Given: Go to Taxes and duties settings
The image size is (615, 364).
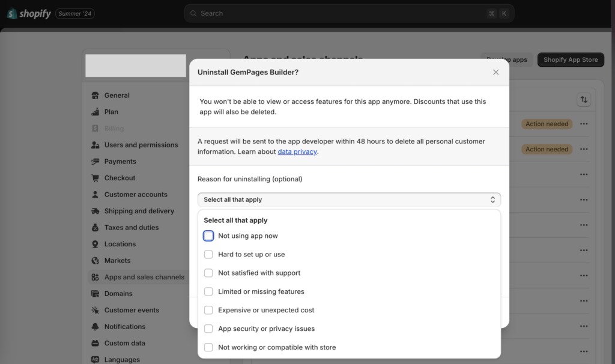Looking at the screenshot, I should [x=133, y=228].
